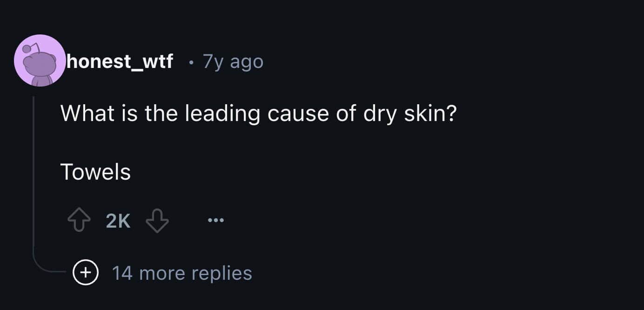The height and width of the screenshot is (310, 644).
Task: Click the 7y ago timestamp
Action: (x=232, y=61)
